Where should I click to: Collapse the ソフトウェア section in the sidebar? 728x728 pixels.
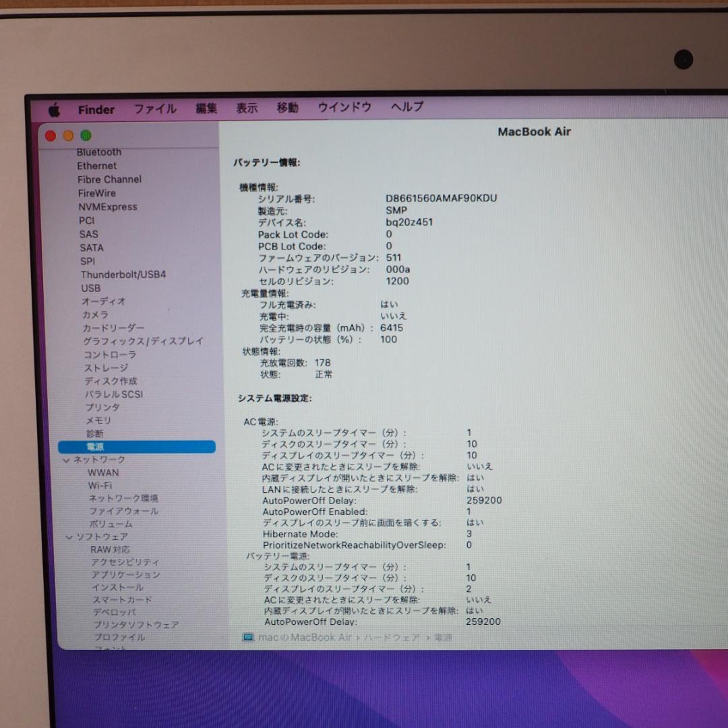pos(70,537)
